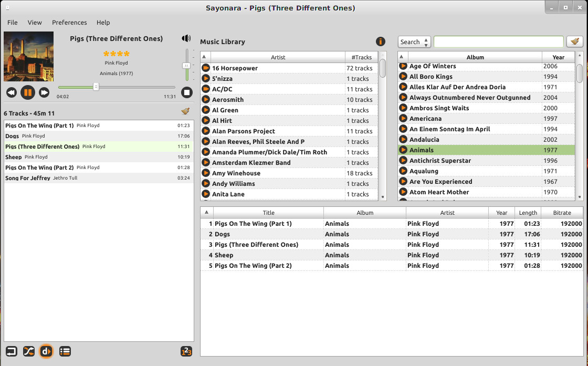
Task: Open the Music Library info icon
Action: point(380,41)
